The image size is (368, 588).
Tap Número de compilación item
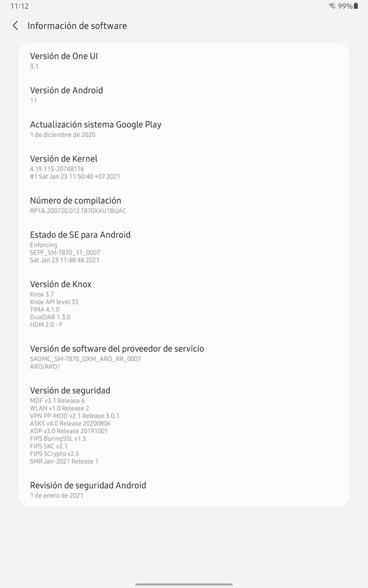click(183, 205)
